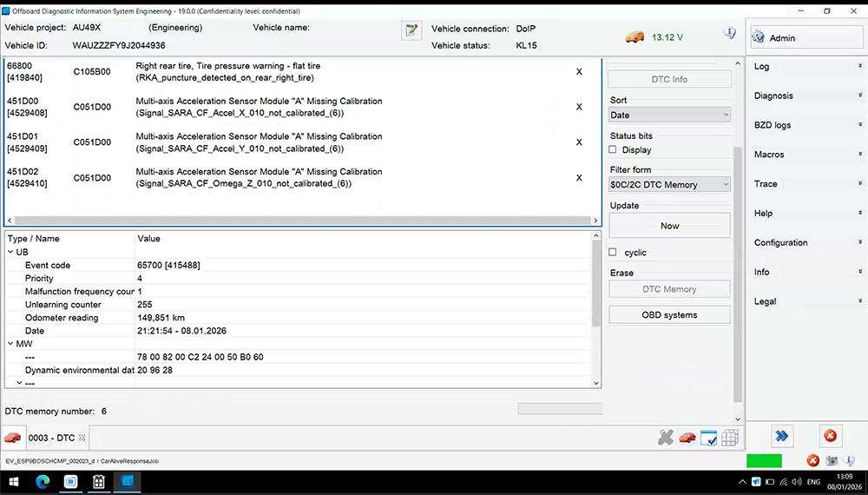Click the camera screenshot icon in status bar
The image size is (868, 495).
click(x=832, y=460)
